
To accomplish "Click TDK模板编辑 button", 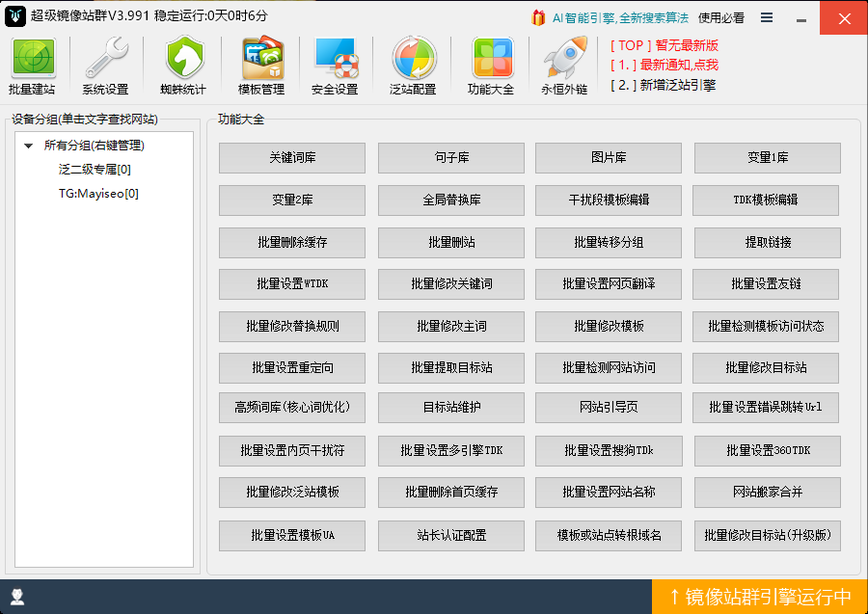I will click(766, 200).
